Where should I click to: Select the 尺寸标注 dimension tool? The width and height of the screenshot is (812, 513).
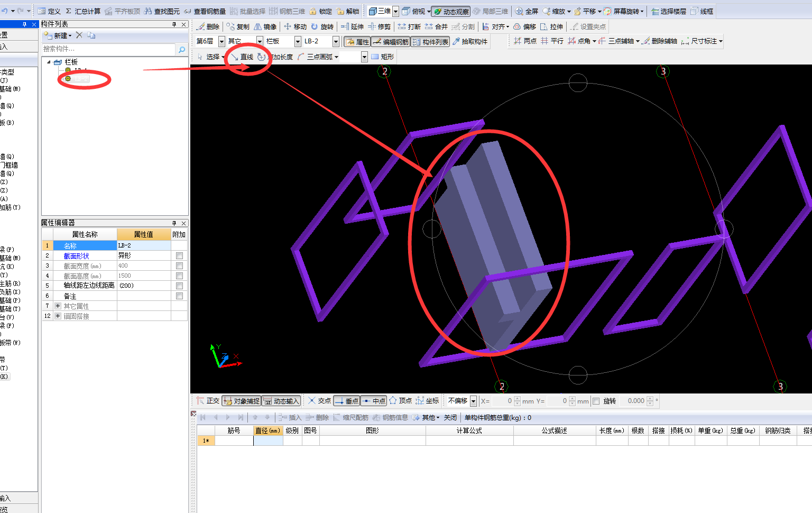coord(702,41)
